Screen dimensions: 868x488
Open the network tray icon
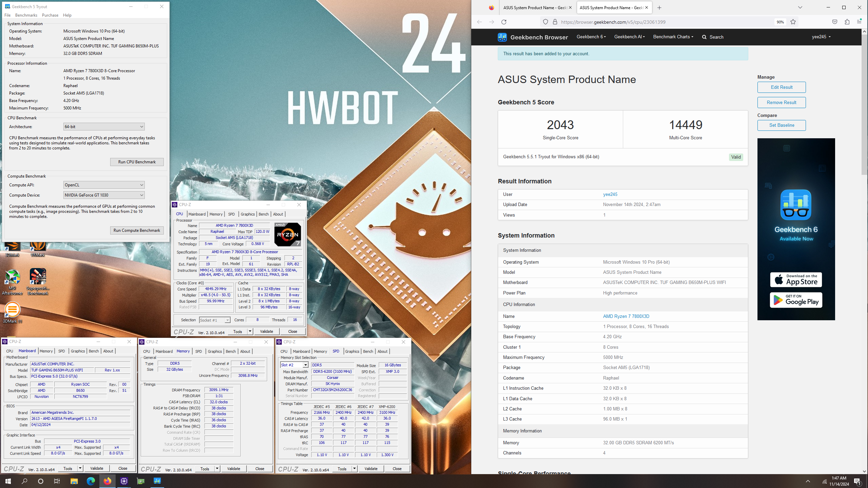click(x=824, y=481)
